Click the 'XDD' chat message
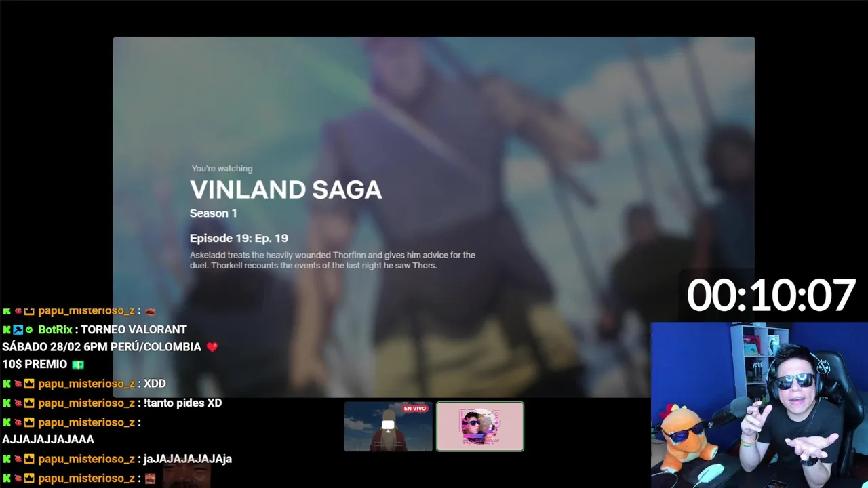 coord(155,384)
